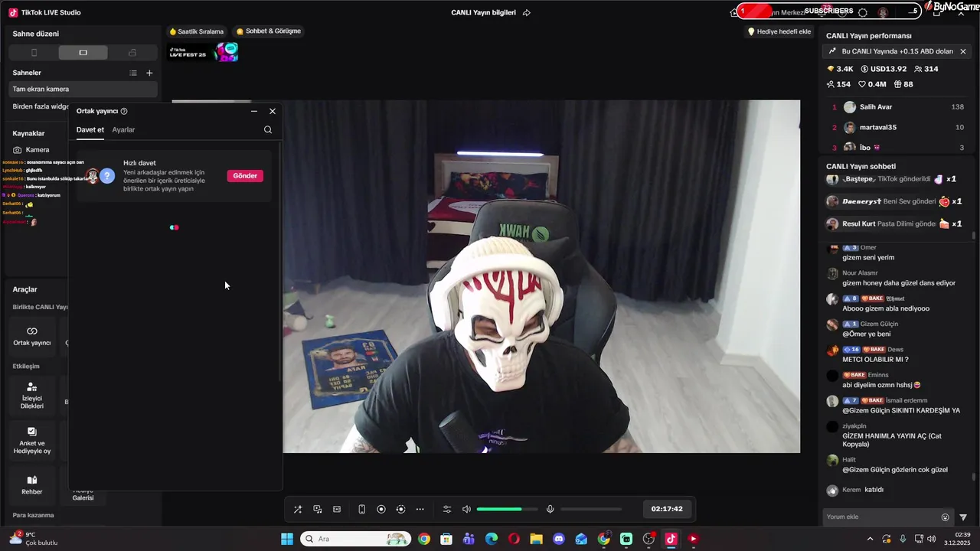
Task: Click the Windows taskbar Ara search box
Action: (355, 539)
